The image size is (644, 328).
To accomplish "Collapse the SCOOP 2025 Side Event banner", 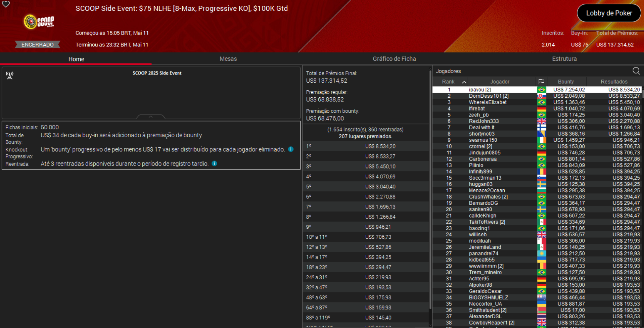I will (151, 116).
